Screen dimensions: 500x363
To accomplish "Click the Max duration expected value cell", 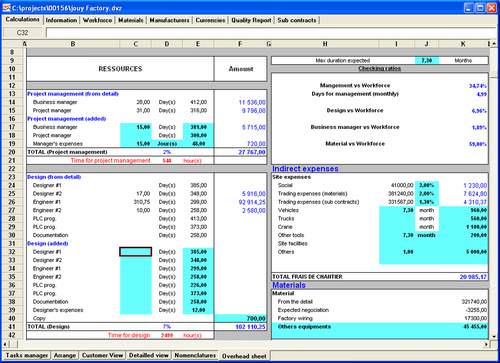I will [x=427, y=61].
